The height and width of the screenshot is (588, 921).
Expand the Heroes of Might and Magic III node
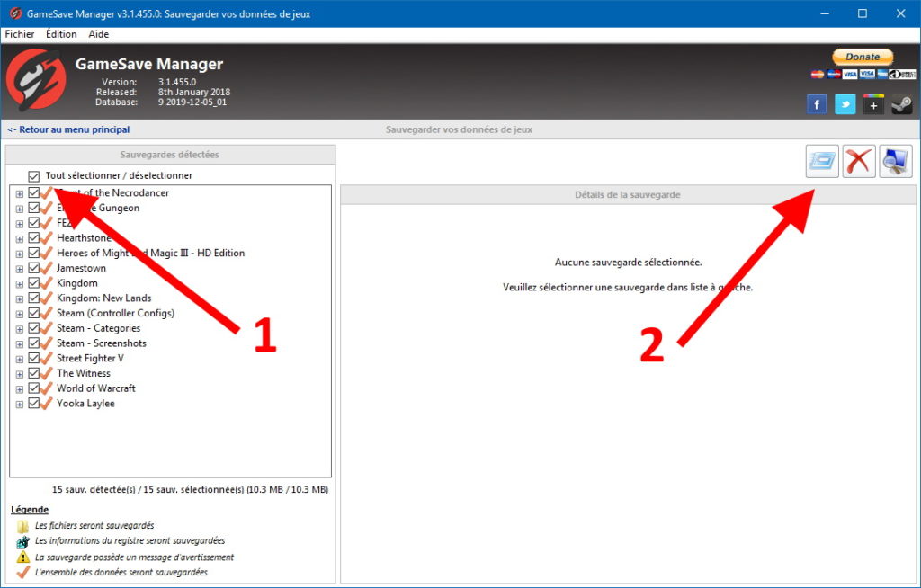(x=20, y=254)
